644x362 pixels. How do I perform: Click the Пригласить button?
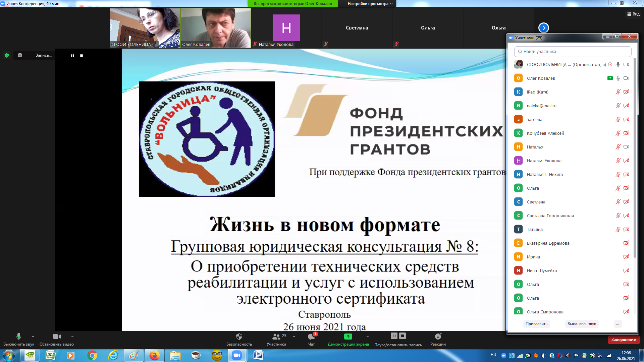point(536,324)
